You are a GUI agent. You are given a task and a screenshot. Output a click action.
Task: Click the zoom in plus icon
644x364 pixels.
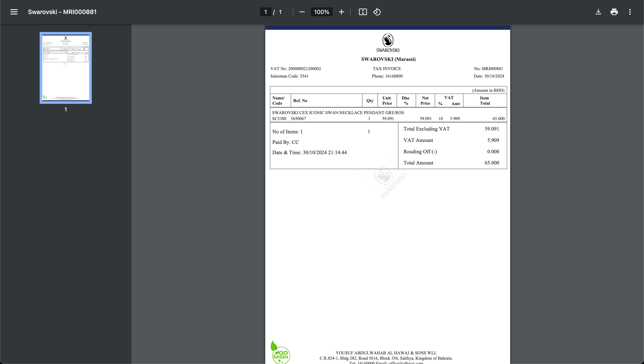pos(341,12)
